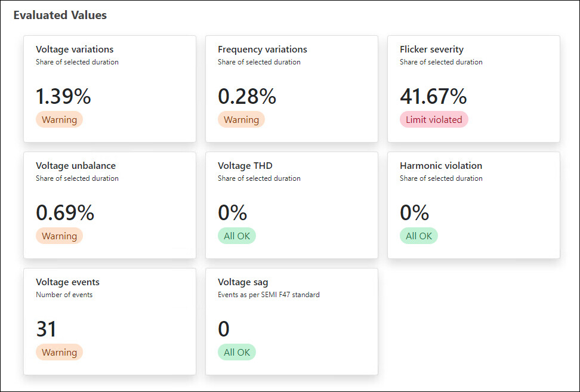Open the Flicker severity card title
Viewport: 580px width, 392px height.
click(x=431, y=50)
